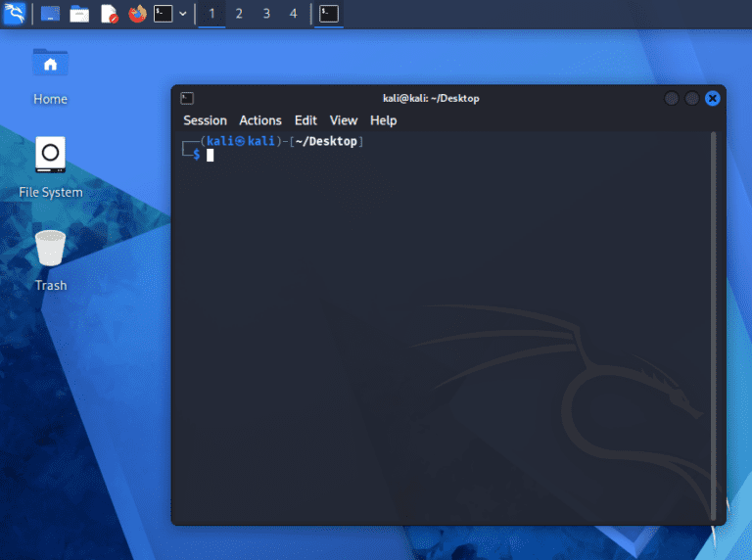
Task: Open the Help menu
Action: 383,120
